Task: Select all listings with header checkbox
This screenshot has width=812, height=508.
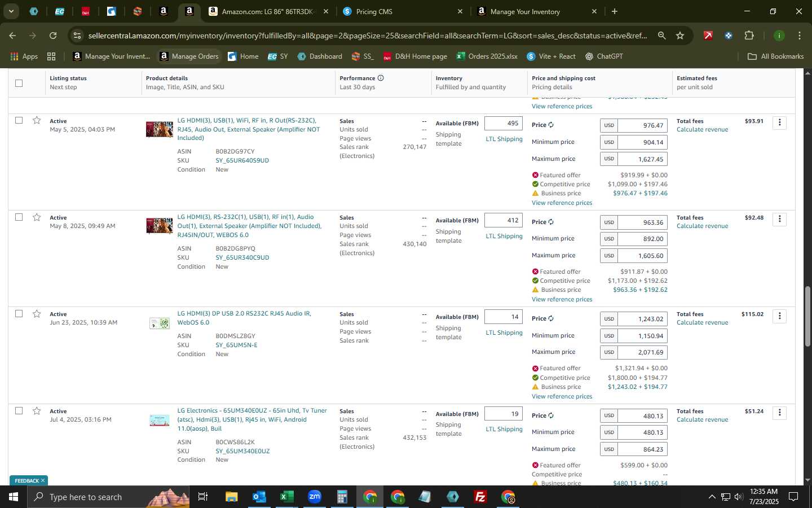Action: [x=19, y=83]
